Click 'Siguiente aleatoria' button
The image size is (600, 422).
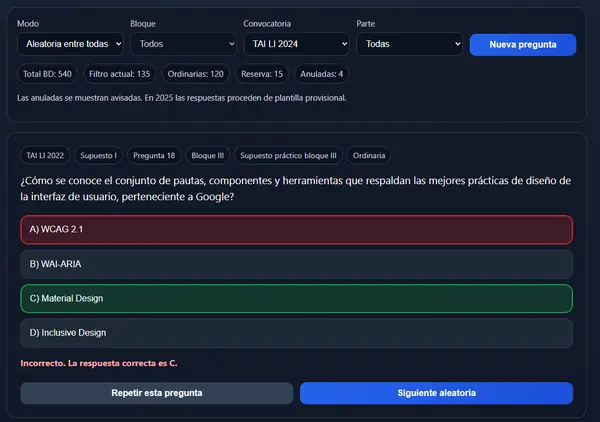click(436, 393)
